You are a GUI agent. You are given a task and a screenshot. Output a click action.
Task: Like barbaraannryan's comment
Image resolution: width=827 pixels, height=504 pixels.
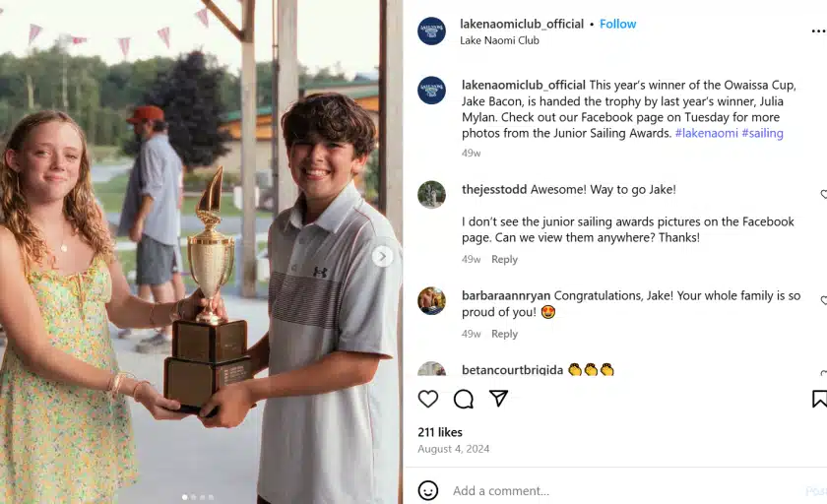point(823,300)
